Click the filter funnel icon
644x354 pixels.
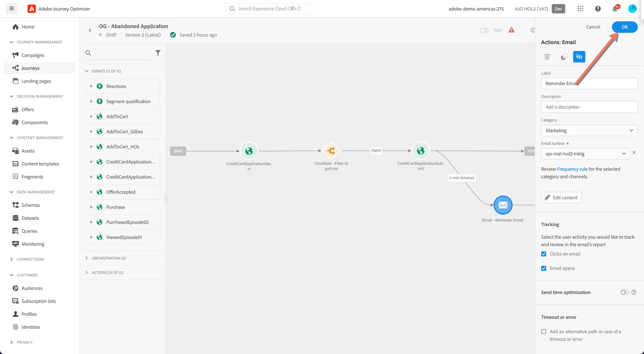[158, 53]
